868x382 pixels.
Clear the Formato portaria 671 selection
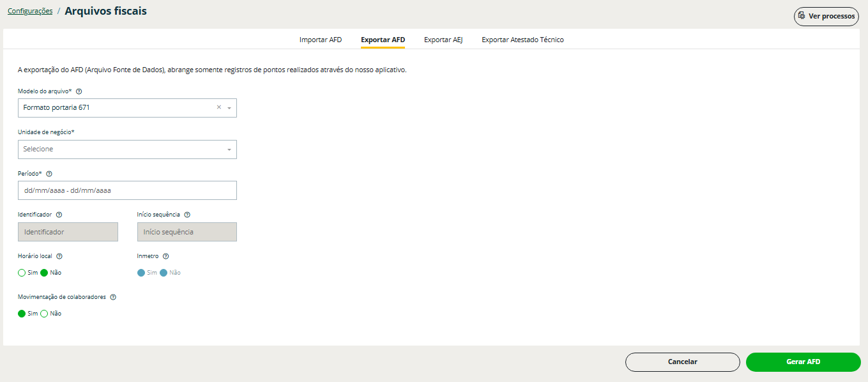point(218,107)
